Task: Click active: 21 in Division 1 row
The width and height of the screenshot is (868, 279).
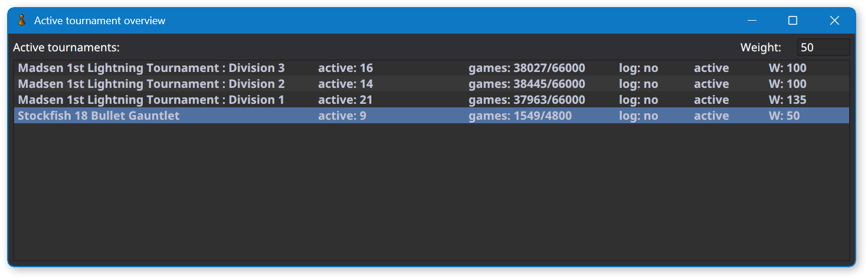Action: [345, 100]
